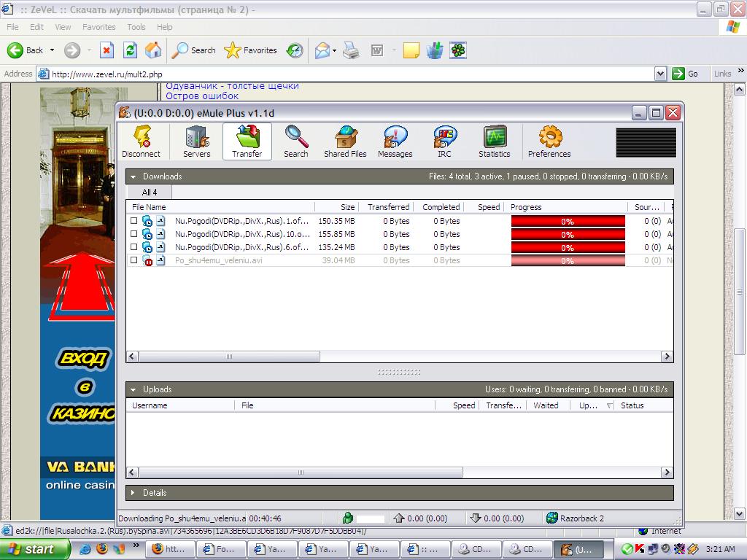Viewport: 747px width, 560px height.
Task: Open the Back button history dropdown
Action: point(52,50)
